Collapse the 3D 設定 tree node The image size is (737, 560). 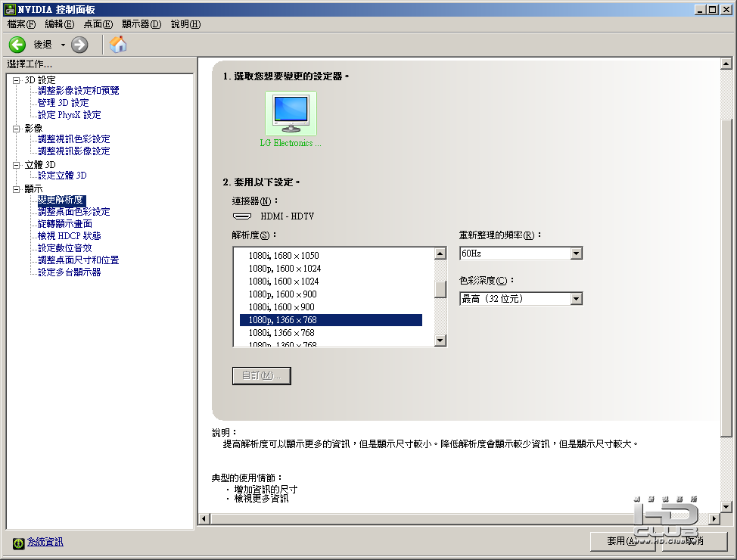coord(17,80)
